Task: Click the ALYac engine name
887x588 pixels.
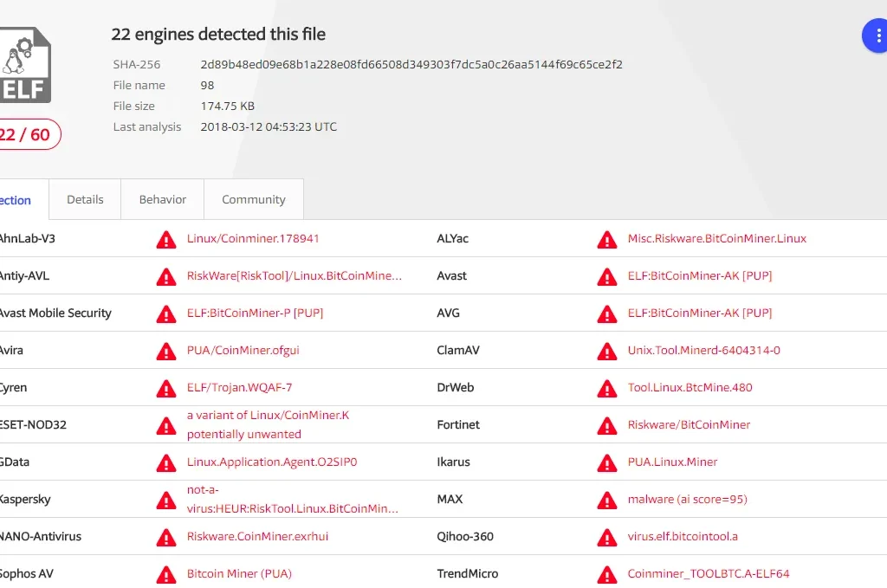Action: [x=452, y=239]
